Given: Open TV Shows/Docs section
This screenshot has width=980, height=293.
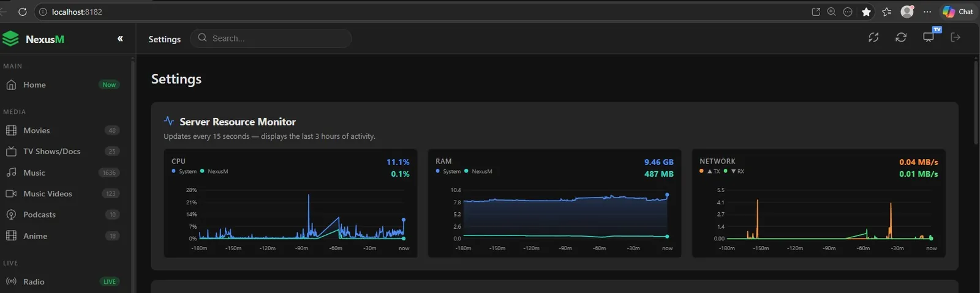Looking at the screenshot, I should tap(61, 151).
